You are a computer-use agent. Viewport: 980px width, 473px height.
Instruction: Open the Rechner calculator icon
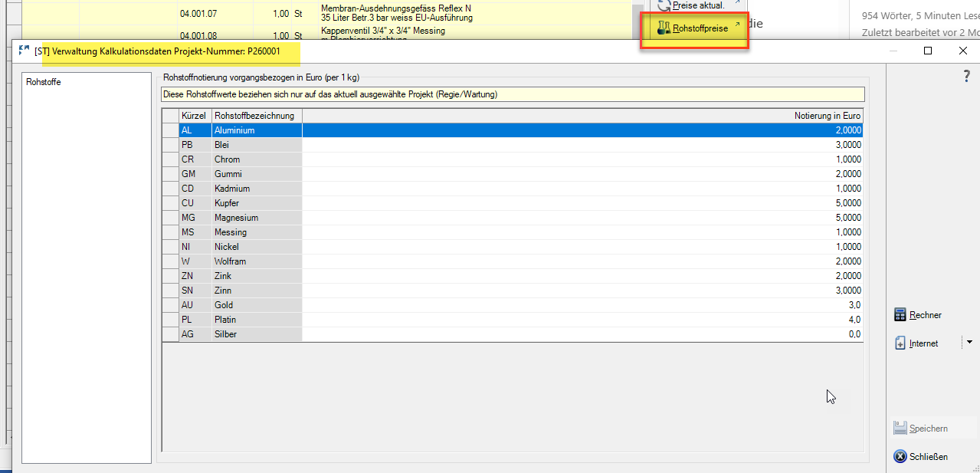(x=900, y=315)
